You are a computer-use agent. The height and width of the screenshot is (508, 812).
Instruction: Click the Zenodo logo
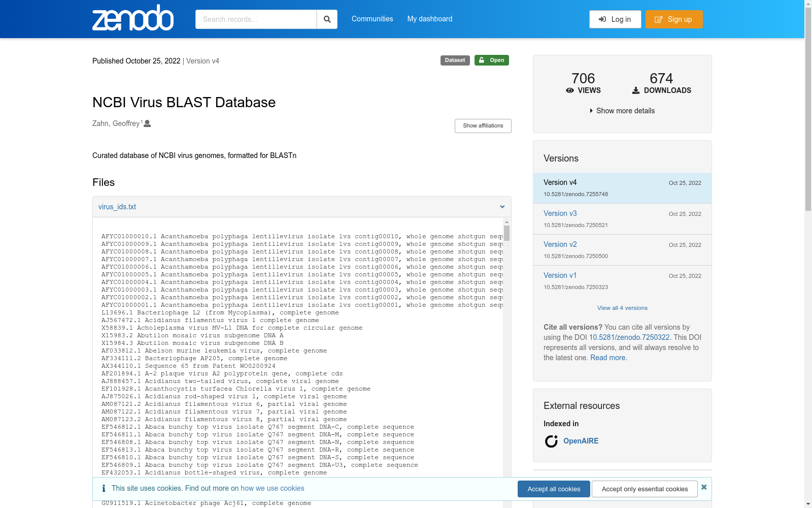[133, 18]
